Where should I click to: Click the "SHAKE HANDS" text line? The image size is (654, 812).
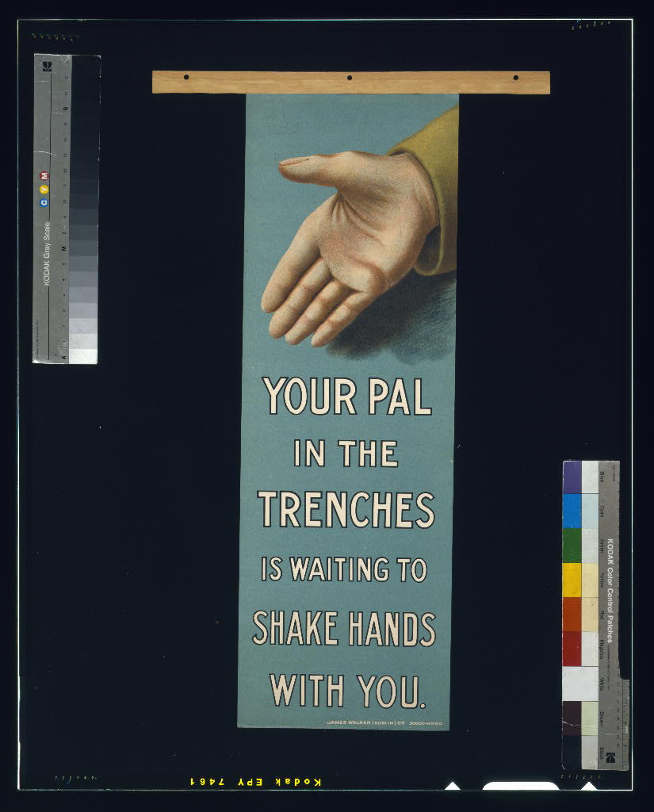(x=344, y=629)
